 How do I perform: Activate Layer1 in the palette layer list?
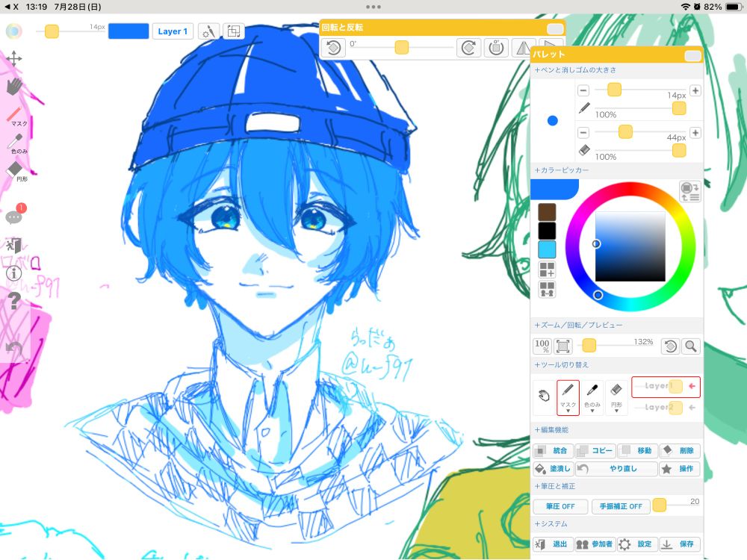[x=666, y=386]
